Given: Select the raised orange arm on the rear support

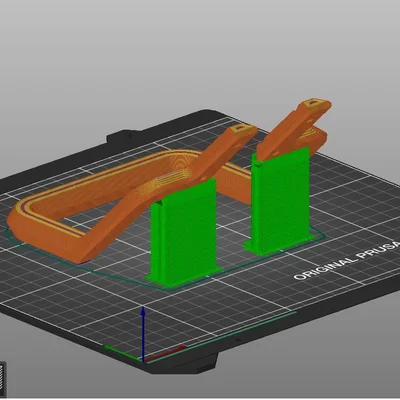Looking at the screenshot, I should coord(290,130).
